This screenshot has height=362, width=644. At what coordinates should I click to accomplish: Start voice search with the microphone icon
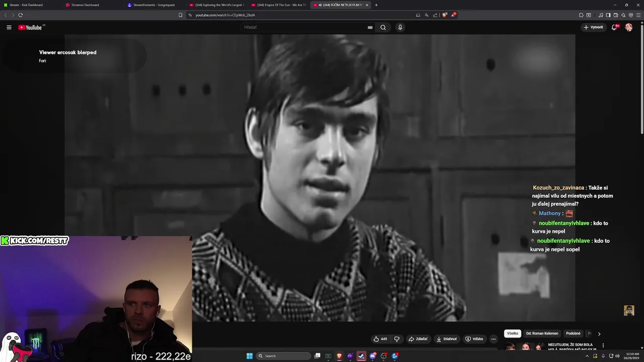coord(400,27)
